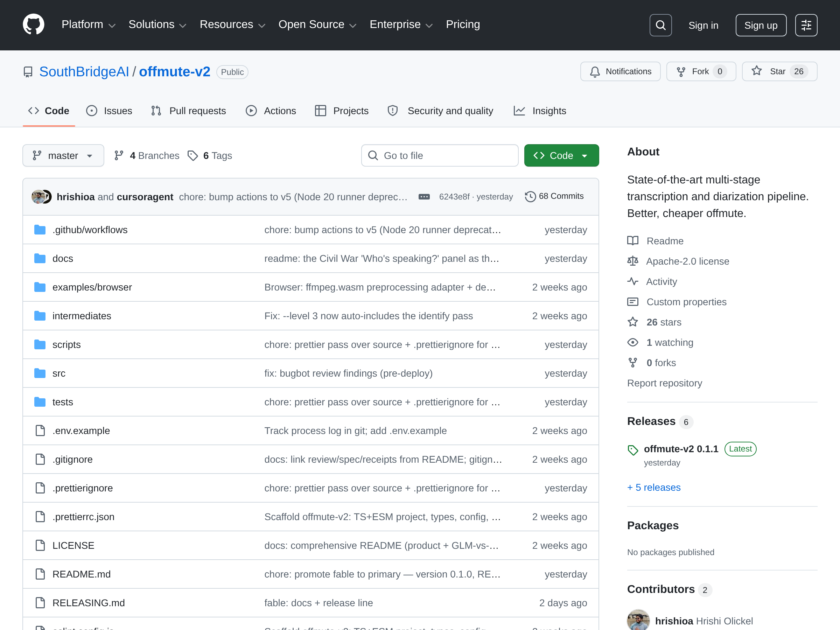
Task: Click the src folder icon
Action: tap(40, 373)
